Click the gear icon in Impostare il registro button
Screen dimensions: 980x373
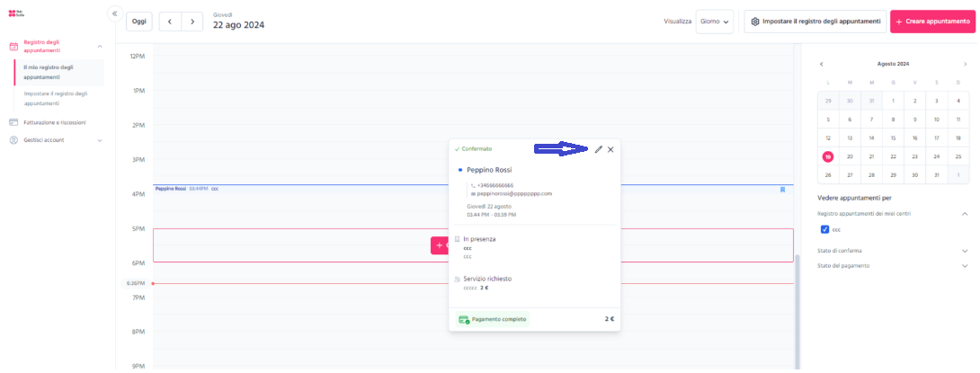click(x=755, y=22)
